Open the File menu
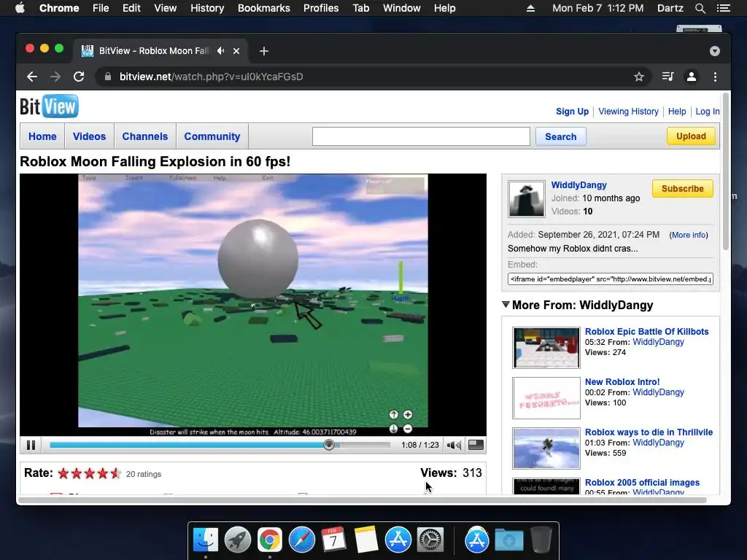 click(101, 8)
